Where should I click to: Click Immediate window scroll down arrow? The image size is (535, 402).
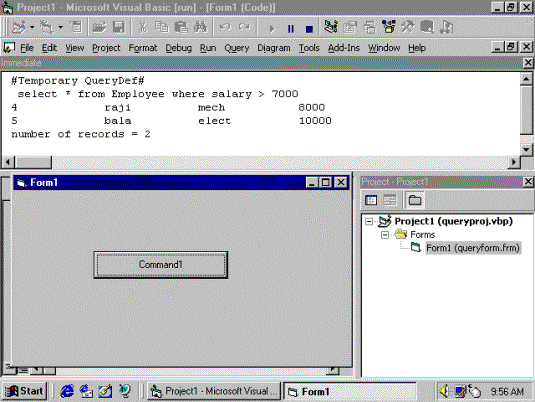click(526, 149)
